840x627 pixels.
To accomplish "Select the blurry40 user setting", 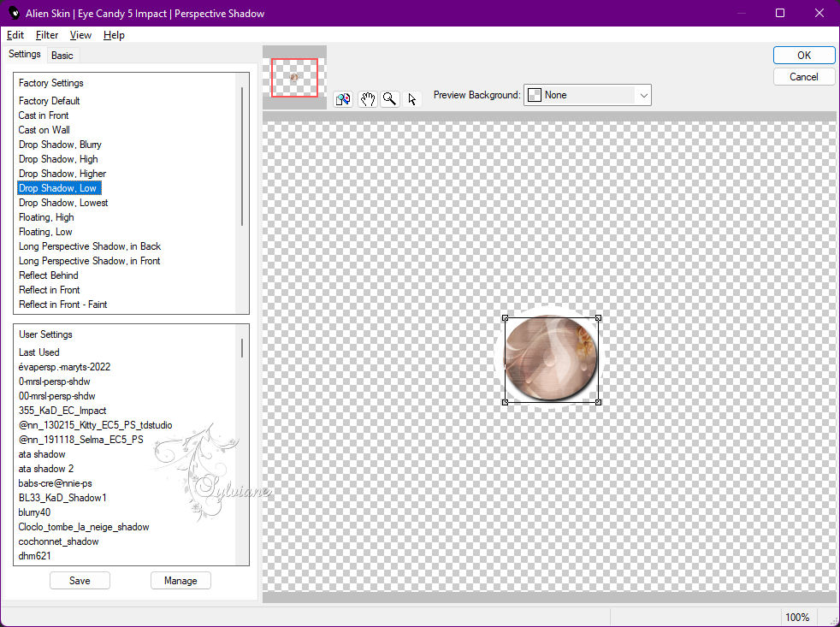I will click(x=34, y=512).
